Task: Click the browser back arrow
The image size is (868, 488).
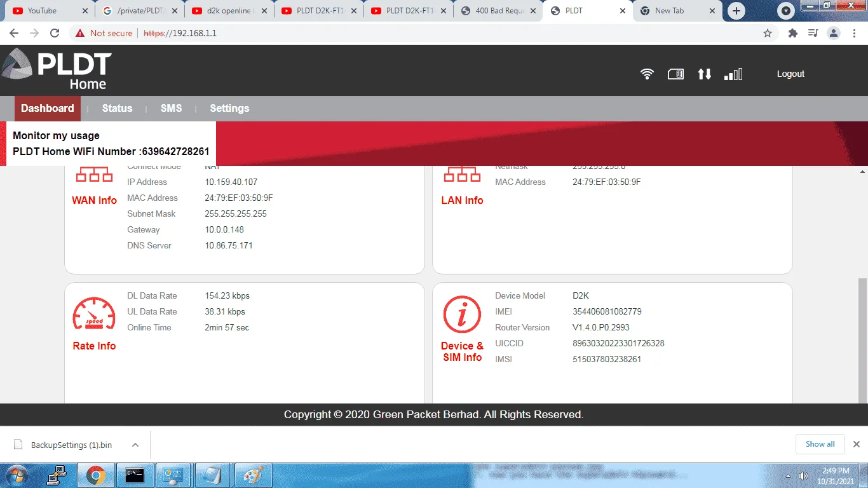Action: [14, 33]
